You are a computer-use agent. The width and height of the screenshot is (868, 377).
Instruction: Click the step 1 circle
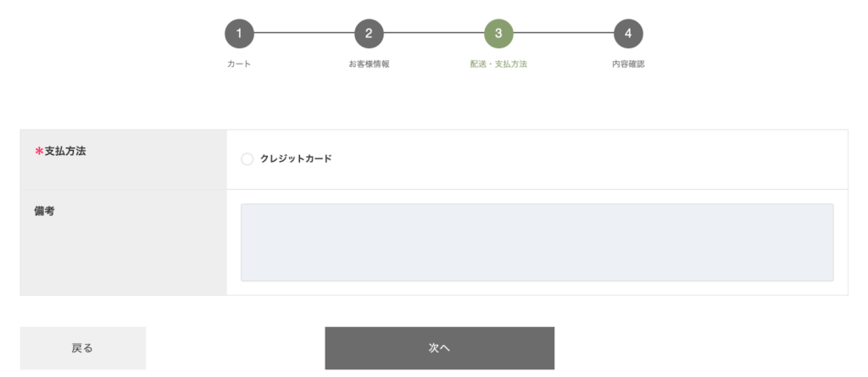(239, 34)
